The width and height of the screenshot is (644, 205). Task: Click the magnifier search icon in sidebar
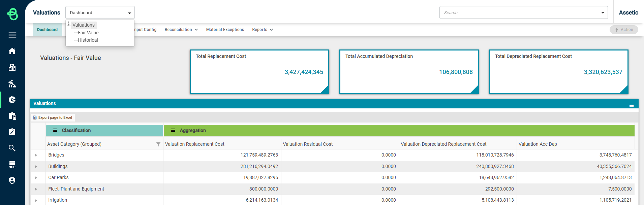tap(12, 148)
